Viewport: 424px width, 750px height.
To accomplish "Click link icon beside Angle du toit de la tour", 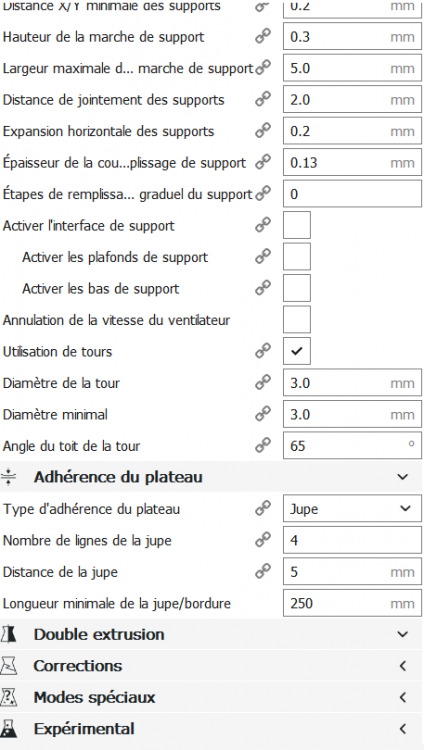I will (263, 445).
